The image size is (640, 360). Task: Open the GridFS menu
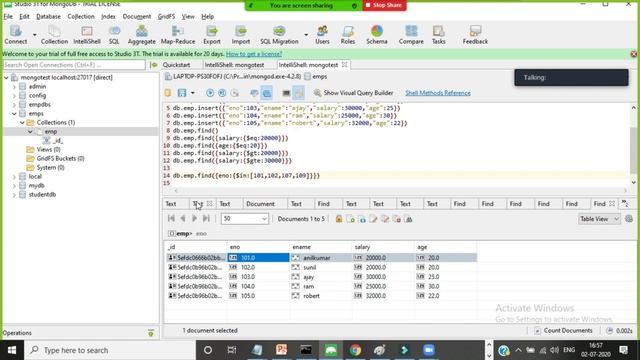pos(166,16)
